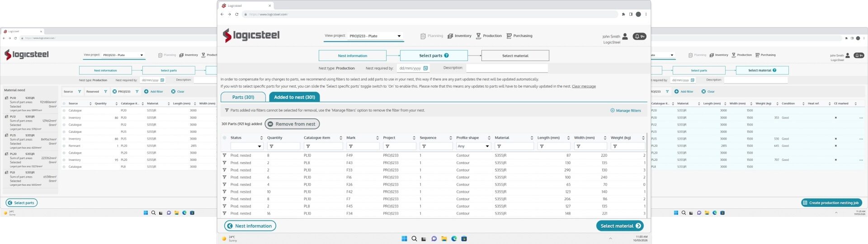Click Create production nesting job button

point(831,203)
